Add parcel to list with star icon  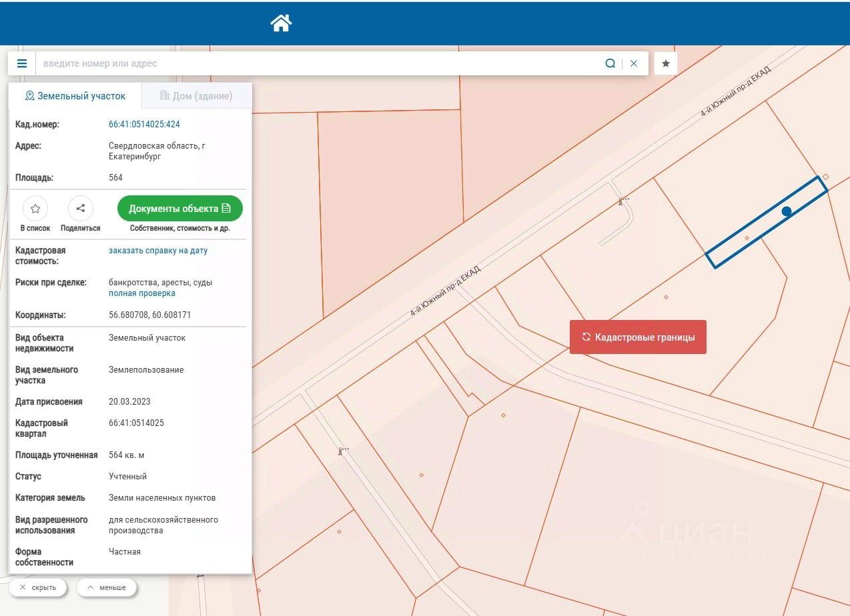point(35,209)
